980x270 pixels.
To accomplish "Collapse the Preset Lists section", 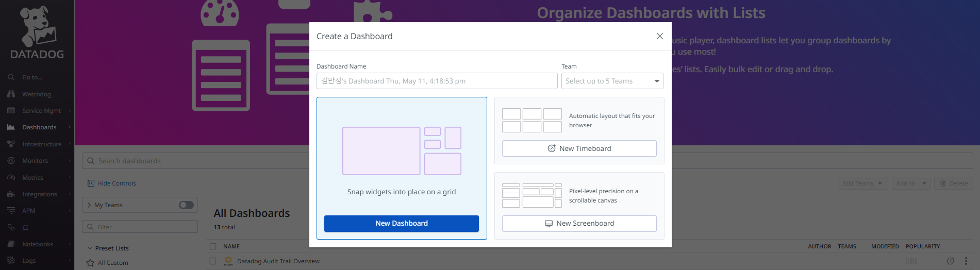I will click(90, 248).
